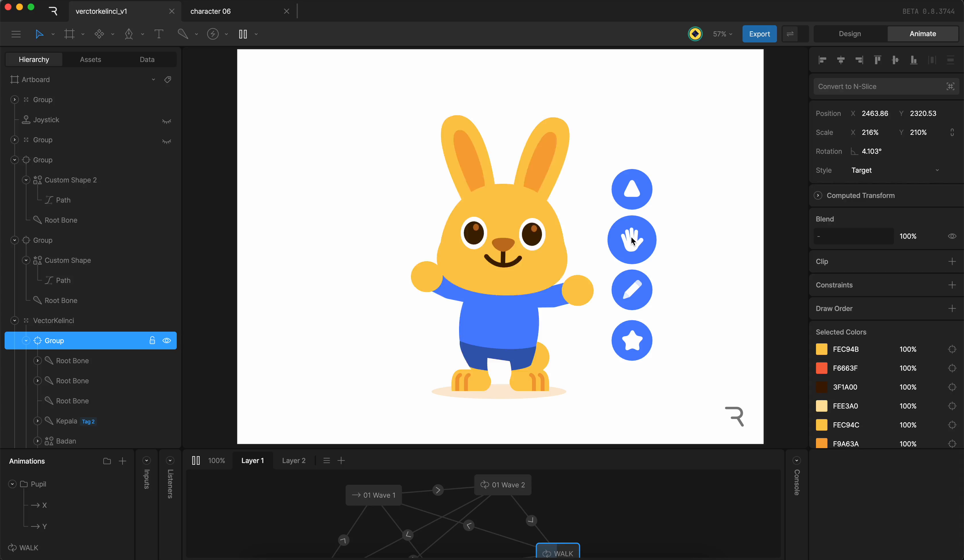Click the star button on the canvas
Viewport: 964px width, 560px height.
click(x=632, y=341)
